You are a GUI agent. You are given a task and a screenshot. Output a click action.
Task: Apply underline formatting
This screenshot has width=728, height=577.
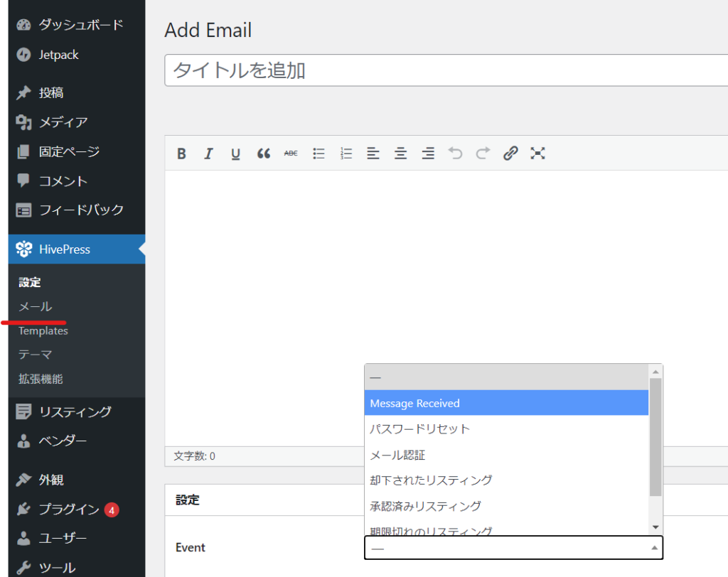coord(235,153)
